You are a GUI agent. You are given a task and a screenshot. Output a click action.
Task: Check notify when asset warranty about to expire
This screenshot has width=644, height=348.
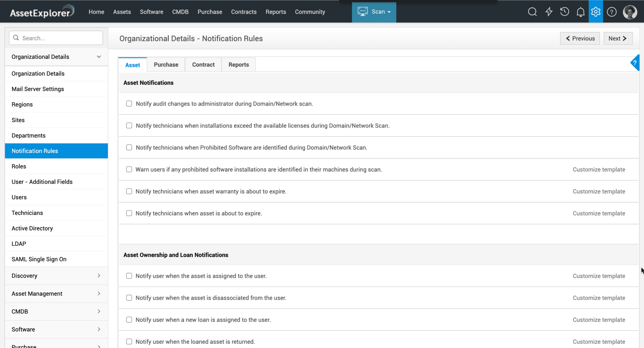129,191
